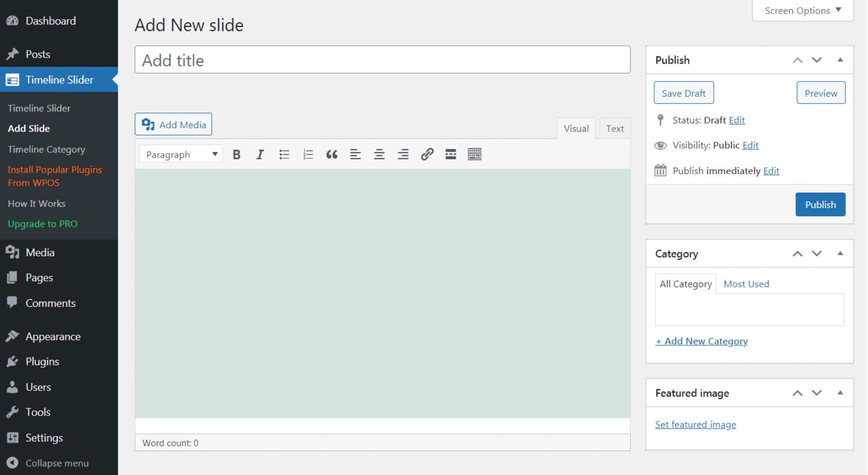The width and height of the screenshot is (868, 475).
Task: Publish the new slide
Action: point(820,204)
